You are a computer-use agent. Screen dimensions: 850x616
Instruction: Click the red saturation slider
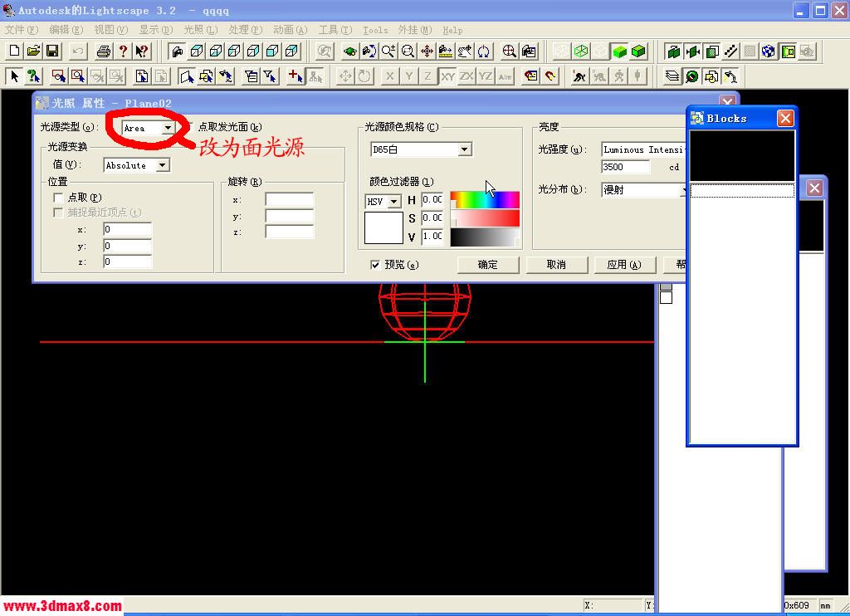click(485, 218)
